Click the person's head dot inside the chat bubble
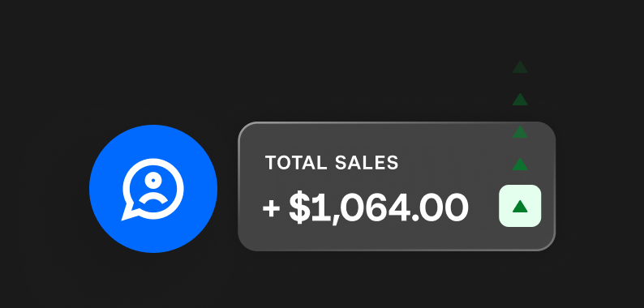Viewport: 644px width, 308px height. [x=153, y=180]
